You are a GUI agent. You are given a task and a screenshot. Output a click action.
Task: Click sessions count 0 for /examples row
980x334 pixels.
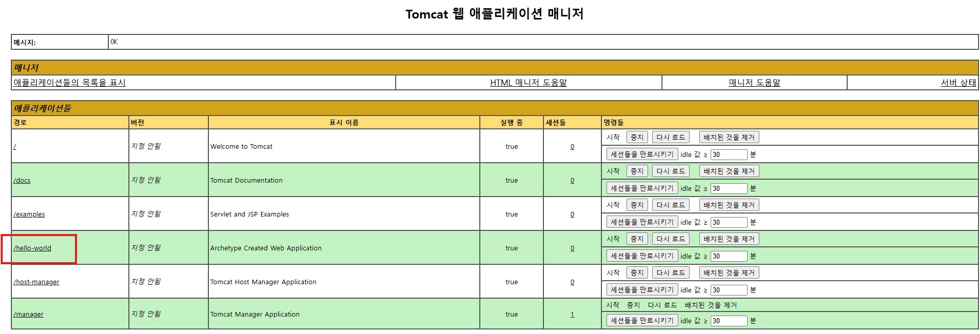[572, 214]
